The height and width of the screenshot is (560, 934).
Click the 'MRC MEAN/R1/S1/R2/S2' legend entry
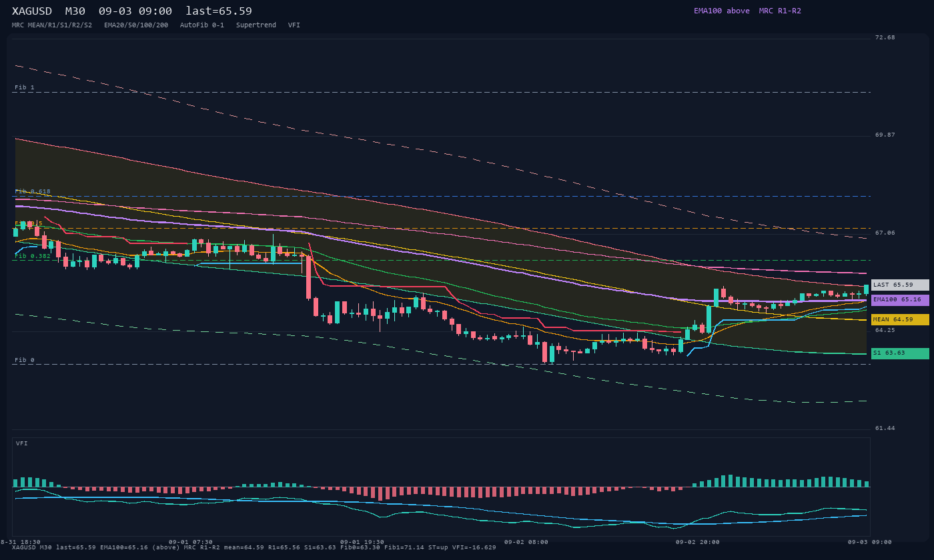(x=52, y=25)
